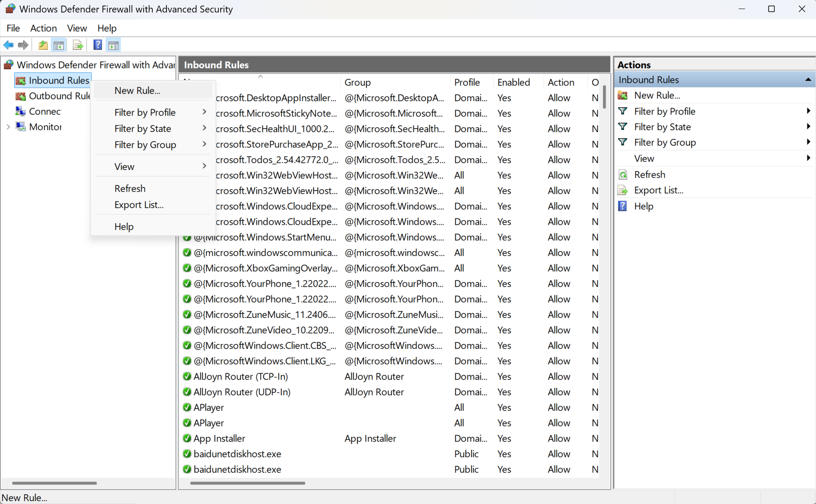Click the Filter by Profile funnel icon
This screenshot has width=816, height=504.
point(623,111)
